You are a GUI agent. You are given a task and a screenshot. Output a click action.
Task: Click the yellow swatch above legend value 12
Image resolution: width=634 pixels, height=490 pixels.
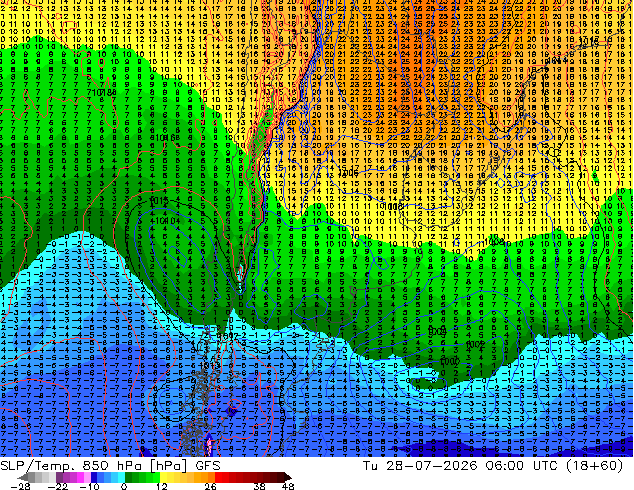click(163, 477)
